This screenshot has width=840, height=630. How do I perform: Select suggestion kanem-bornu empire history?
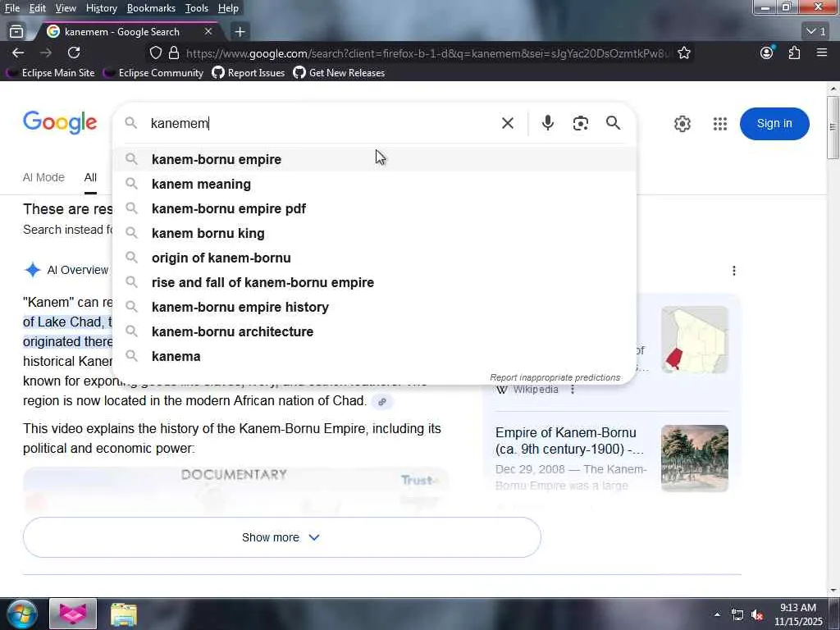pyautogui.click(x=375, y=308)
